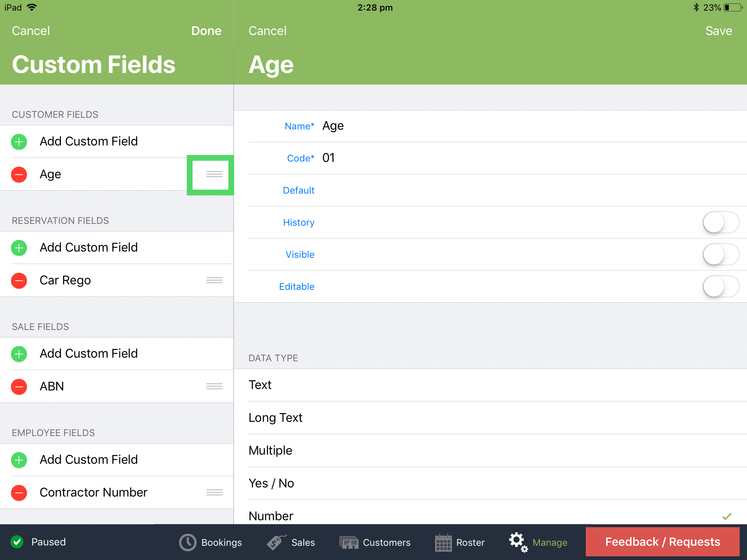Open the Bookings tab label
The width and height of the screenshot is (747, 560).
221,542
